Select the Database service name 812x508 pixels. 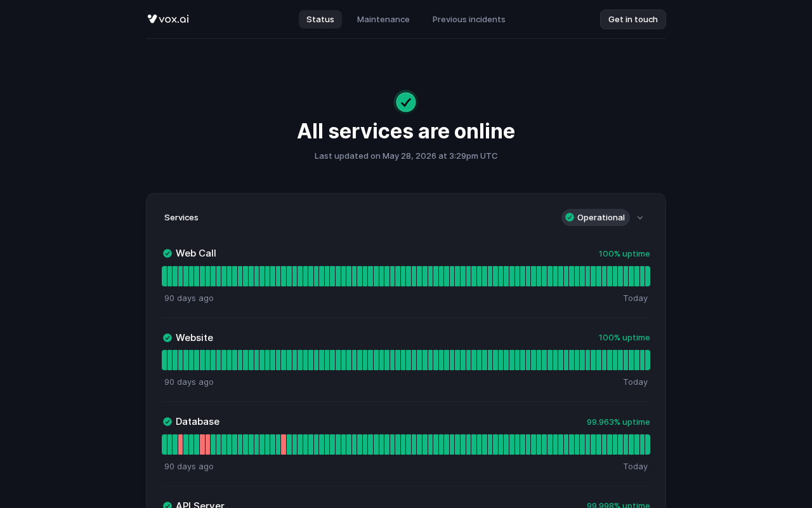click(197, 422)
